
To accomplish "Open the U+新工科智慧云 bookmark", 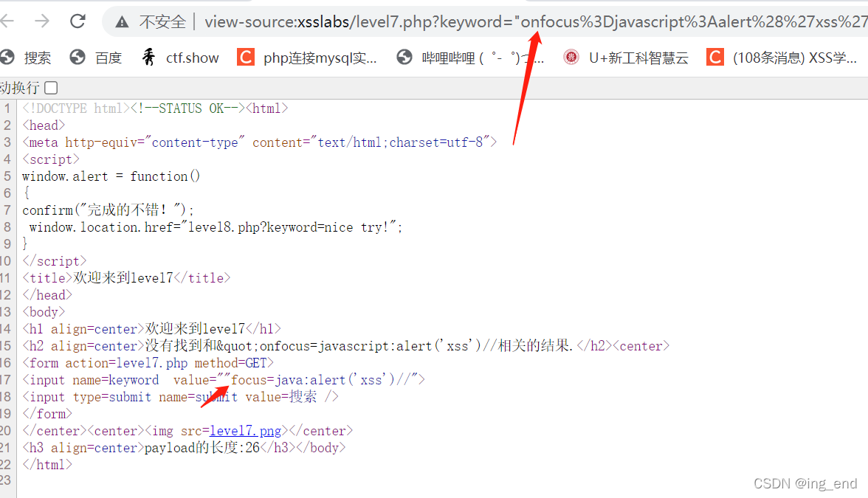I will (x=626, y=58).
